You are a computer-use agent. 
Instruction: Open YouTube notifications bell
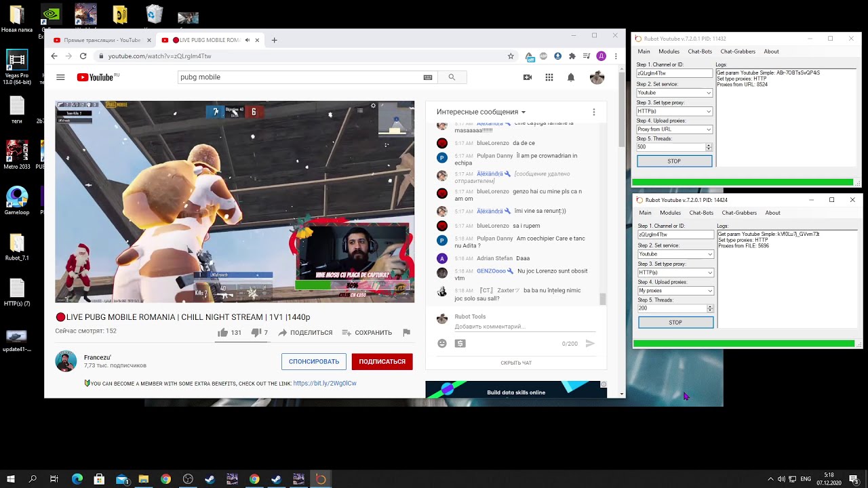571,77
